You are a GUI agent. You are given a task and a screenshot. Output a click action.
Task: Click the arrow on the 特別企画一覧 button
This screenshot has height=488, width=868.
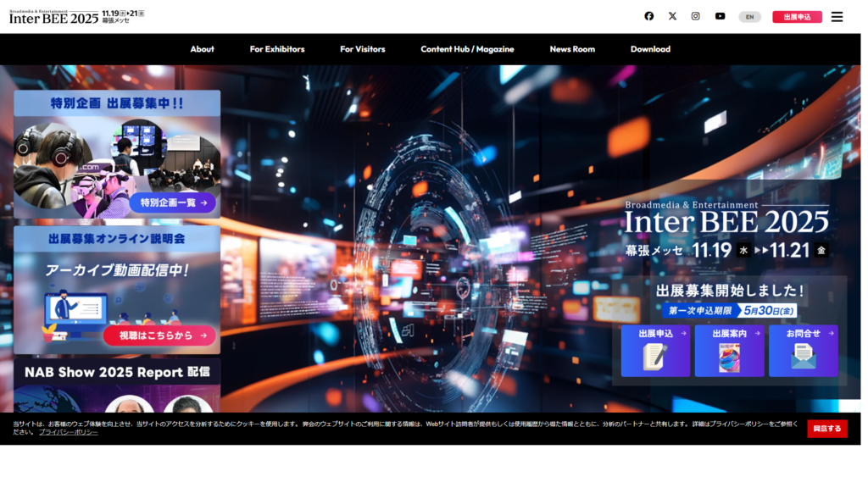[204, 203]
